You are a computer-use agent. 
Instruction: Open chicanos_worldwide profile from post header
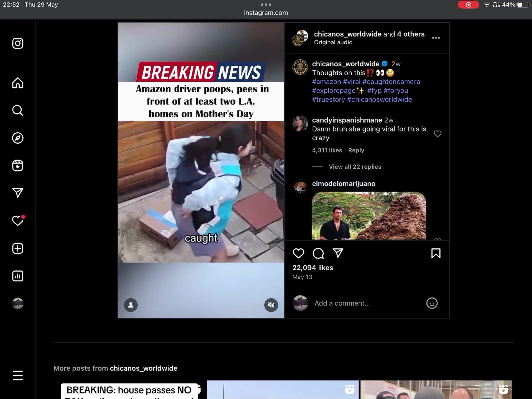pyautogui.click(x=348, y=34)
